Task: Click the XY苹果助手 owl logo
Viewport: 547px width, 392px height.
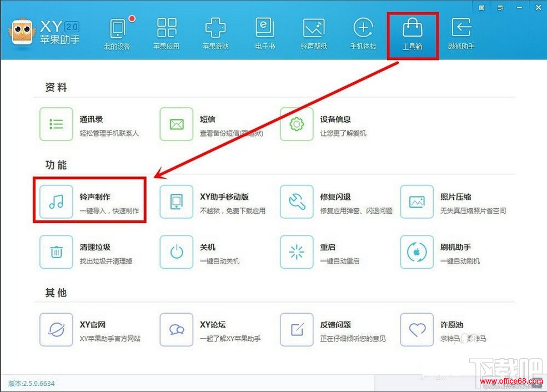Action: pyautogui.click(x=22, y=32)
